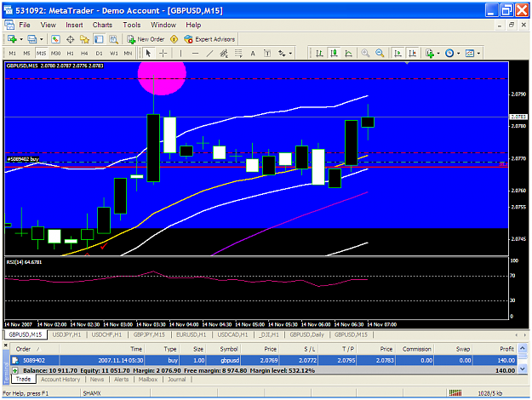532x400 pixels.
Task: Open the Charts menu
Action: click(102, 25)
